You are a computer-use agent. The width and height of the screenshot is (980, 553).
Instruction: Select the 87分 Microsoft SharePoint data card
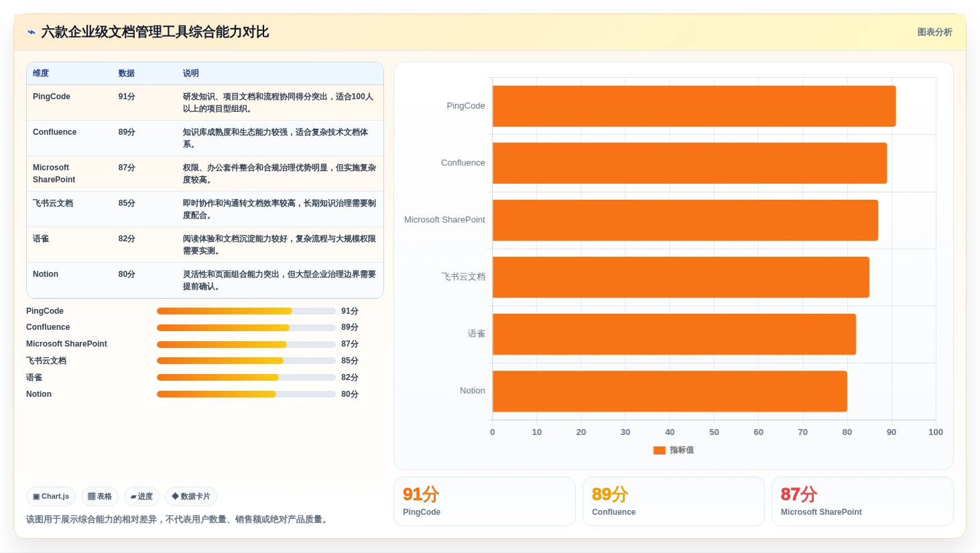coord(863,501)
